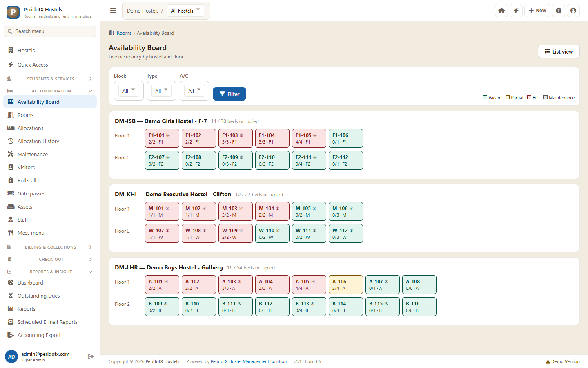Click the logout icon beside admin email
Image resolution: width=588 pixels, height=368 pixels.
click(x=91, y=357)
